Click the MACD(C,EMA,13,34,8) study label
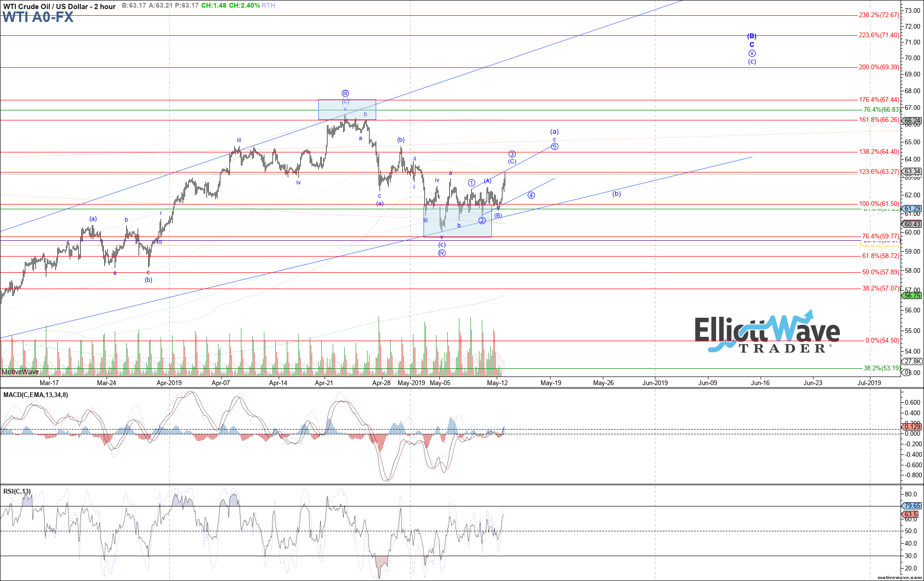 (x=36, y=395)
